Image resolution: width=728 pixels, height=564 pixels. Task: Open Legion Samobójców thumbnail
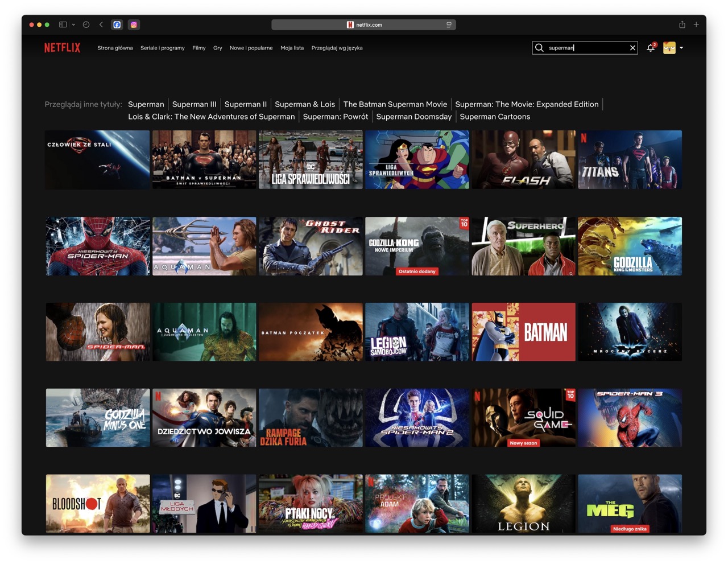point(417,332)
